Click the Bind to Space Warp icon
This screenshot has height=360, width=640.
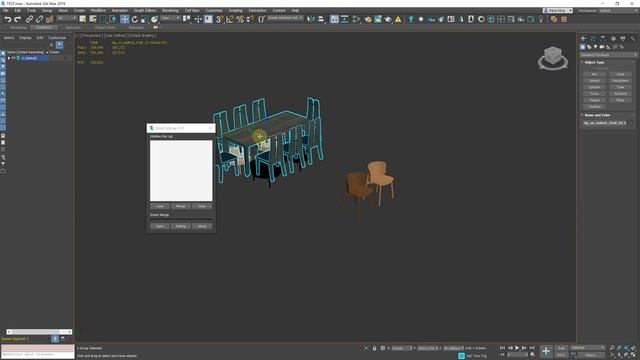pyautogui.click(x=49, y=19)
